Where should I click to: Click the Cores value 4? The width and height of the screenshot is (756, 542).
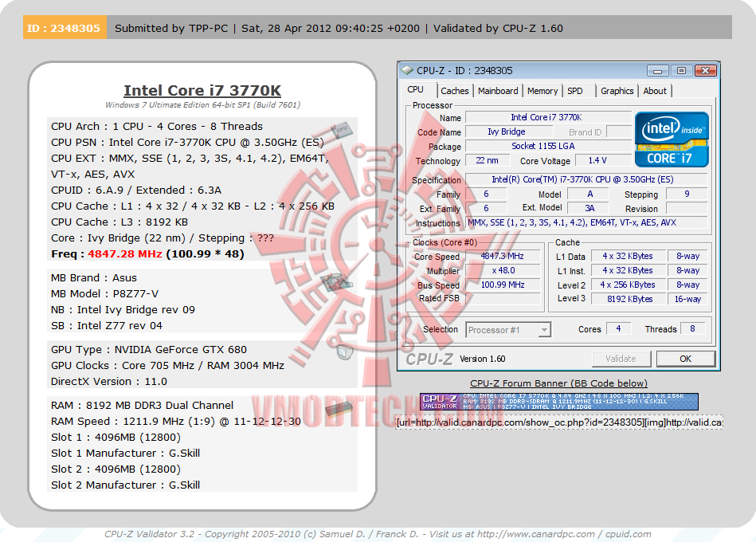(x=619, y=329)
